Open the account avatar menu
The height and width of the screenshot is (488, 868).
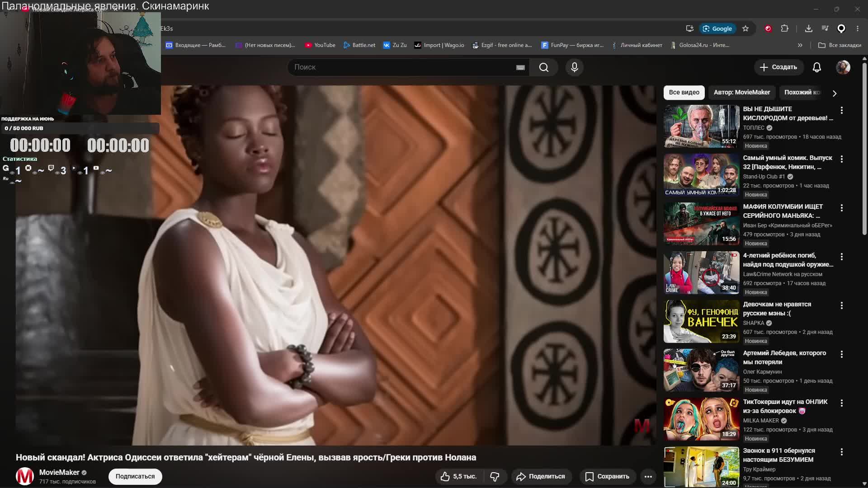pyautogui.click(x=843, y=67)
